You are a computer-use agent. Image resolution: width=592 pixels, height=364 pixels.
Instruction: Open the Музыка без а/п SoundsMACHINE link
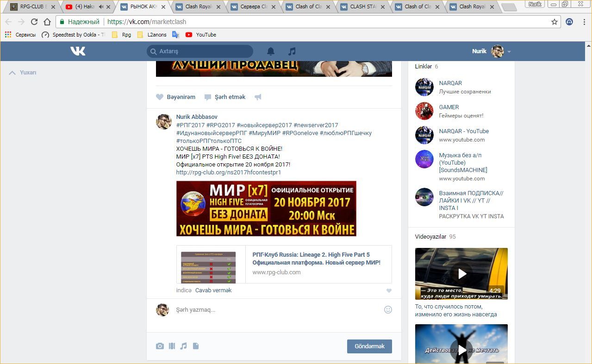click(x=463, y=163)
